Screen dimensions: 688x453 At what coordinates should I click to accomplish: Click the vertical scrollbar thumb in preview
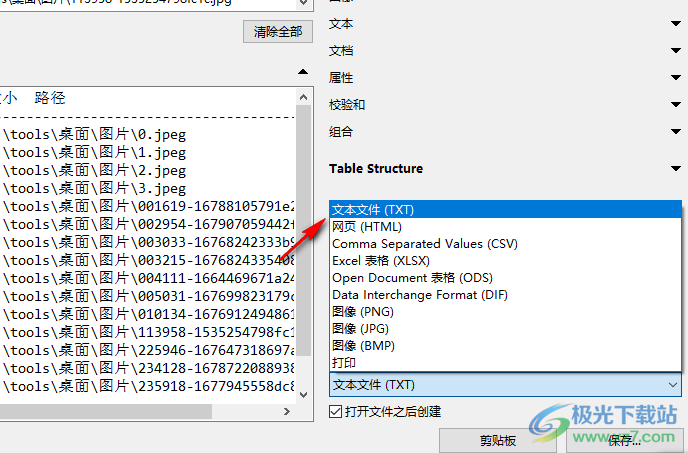point(304,230)
